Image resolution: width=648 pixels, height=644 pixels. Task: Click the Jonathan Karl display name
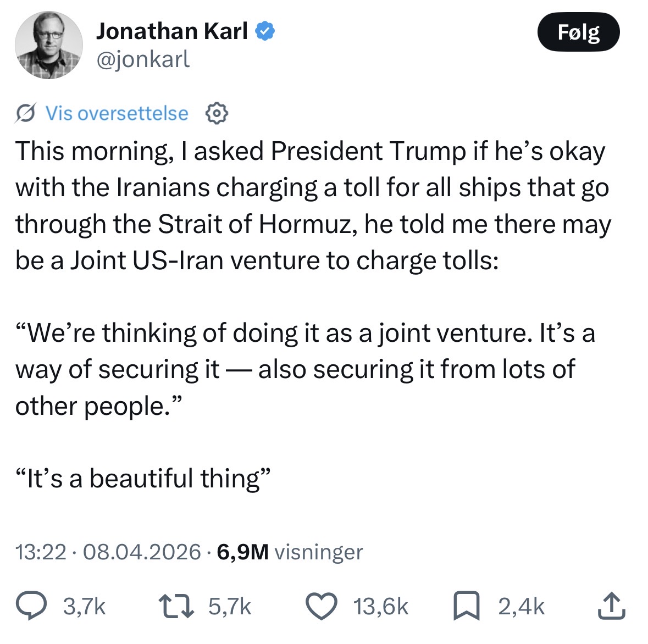coord(171,31)
